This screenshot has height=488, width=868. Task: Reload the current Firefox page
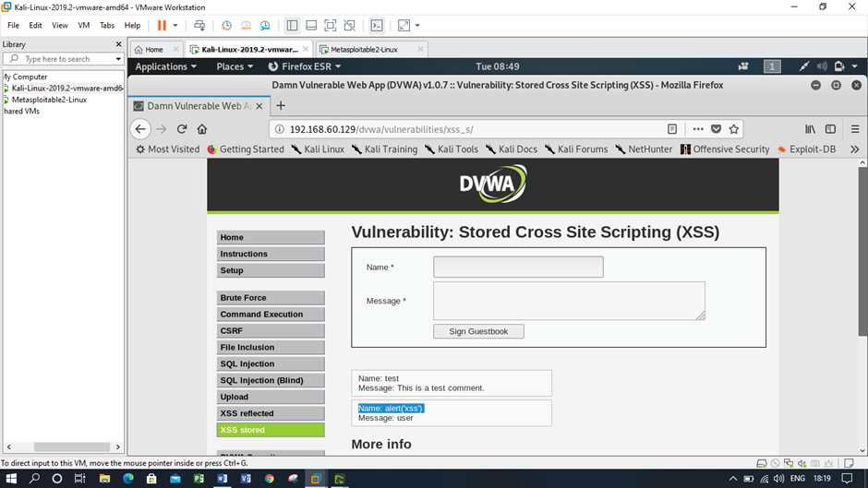click(182, 129)
